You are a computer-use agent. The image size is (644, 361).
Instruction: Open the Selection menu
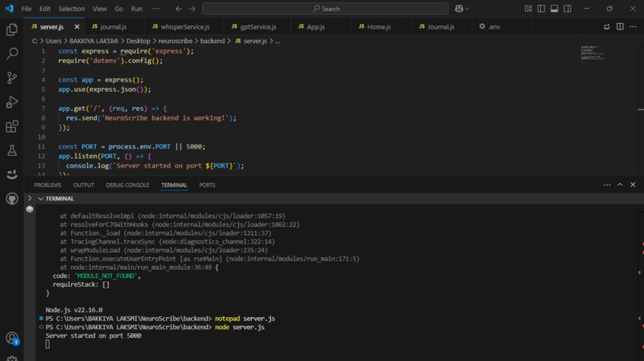[x=71, y=9]
